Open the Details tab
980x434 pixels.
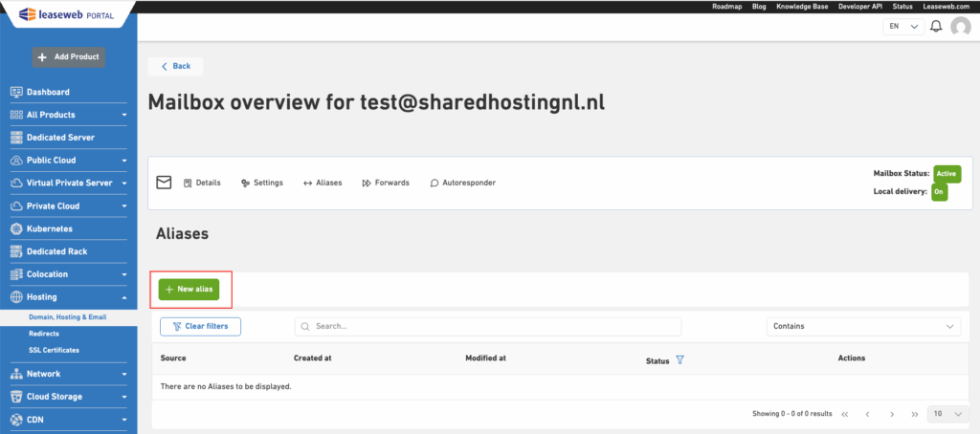point(202,183)
